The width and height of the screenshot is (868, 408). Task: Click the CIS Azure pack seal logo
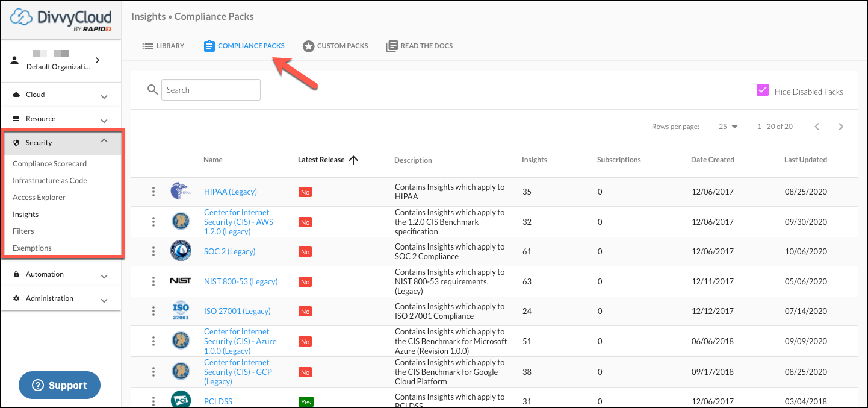pyautogui.click(x=181, y=341)
